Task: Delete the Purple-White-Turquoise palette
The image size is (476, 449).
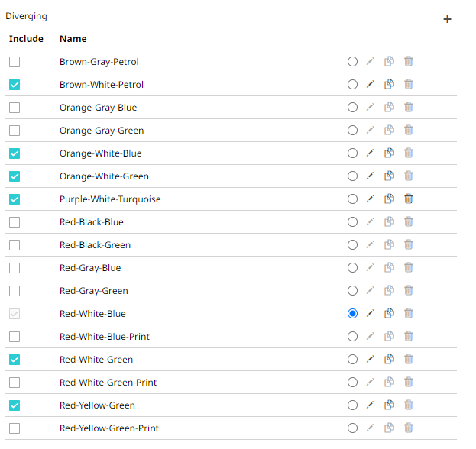Action: pyautogui.click(x=409, y=199)
